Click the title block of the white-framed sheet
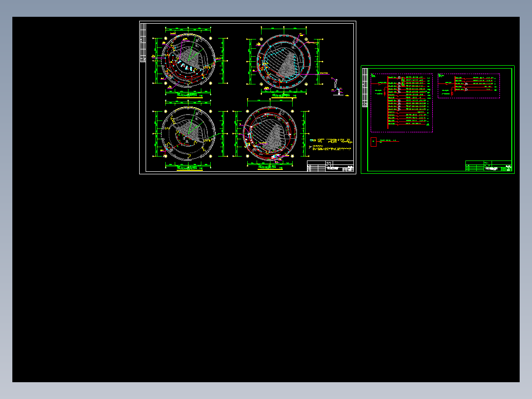 coord(331,166)
